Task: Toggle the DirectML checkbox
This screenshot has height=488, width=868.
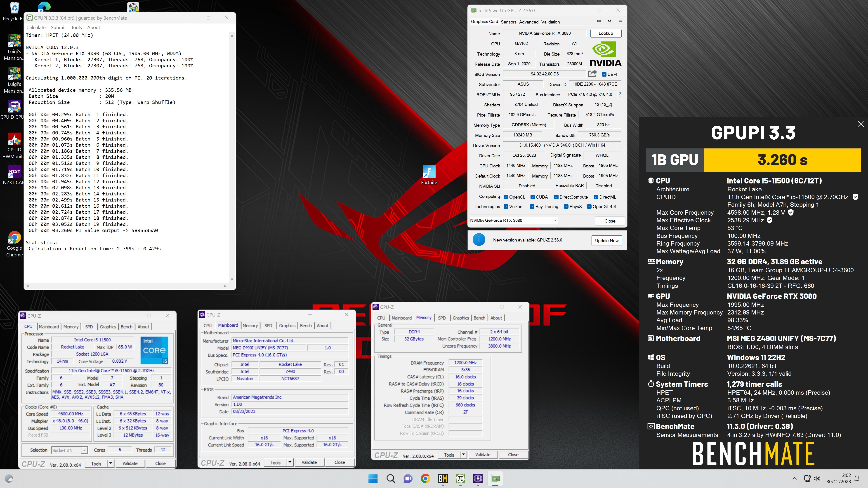Action: pos(596,197)
